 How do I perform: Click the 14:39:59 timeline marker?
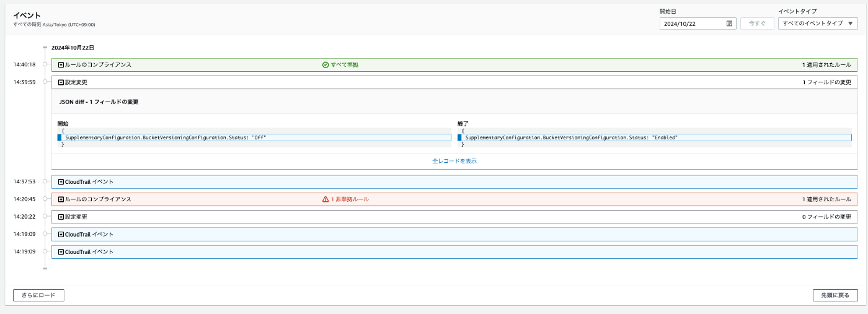(45, 82)
